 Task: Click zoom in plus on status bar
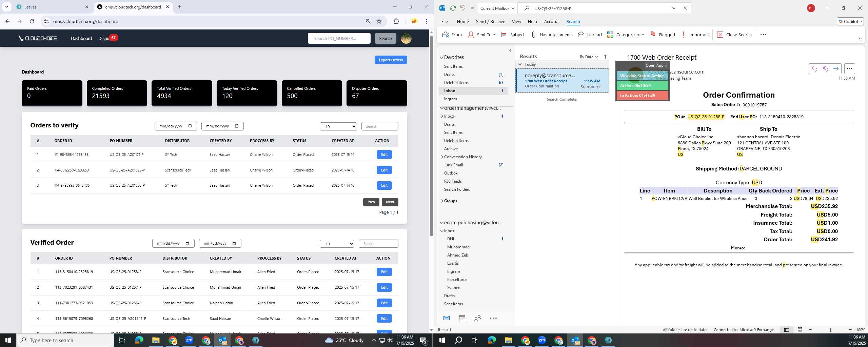850,330
